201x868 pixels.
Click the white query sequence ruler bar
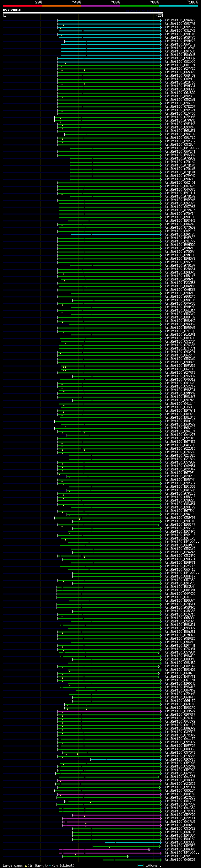[x=83, y=13]
